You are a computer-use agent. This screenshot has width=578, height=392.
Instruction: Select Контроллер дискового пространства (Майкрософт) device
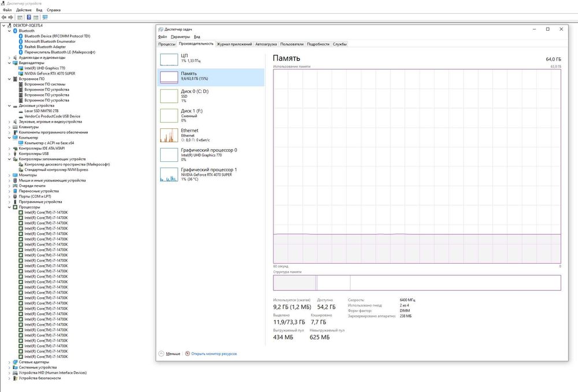pyautogui.click(x=67, y=164)
